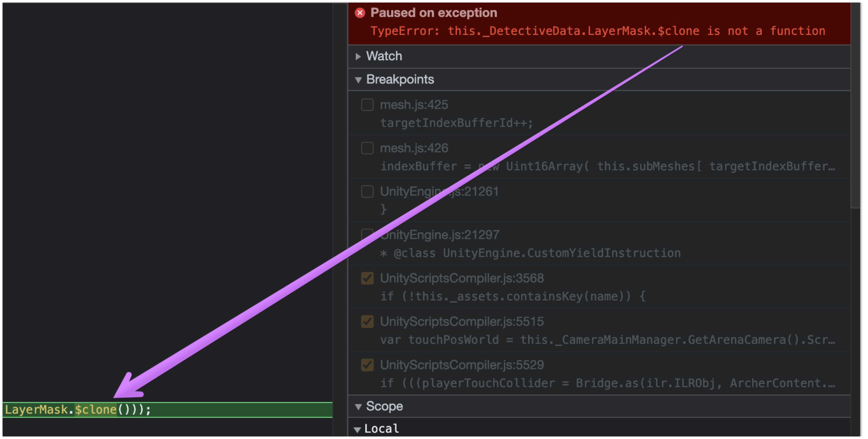Select the 'Paused on exception' heading
The image size is (868, 439).
tap(434, 13)
